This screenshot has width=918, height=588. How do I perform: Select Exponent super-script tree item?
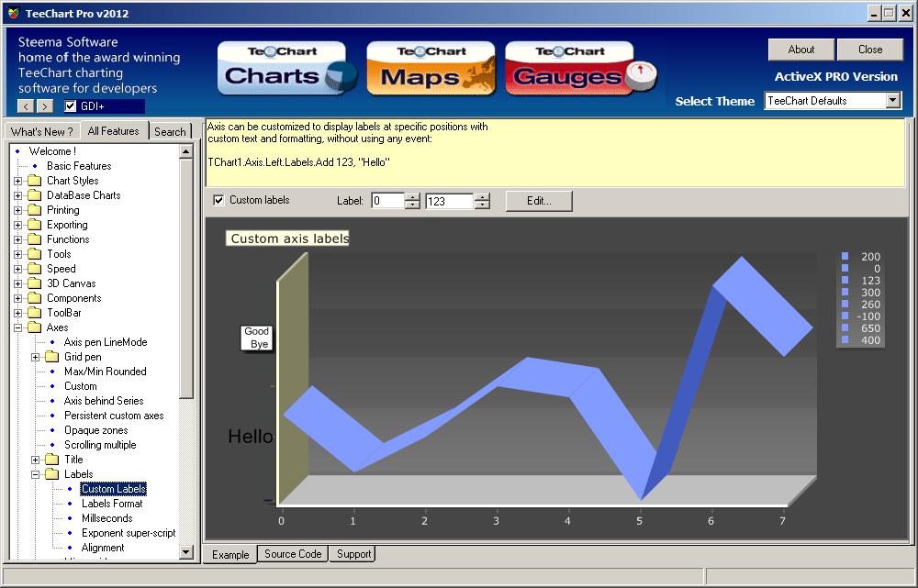click(129, 532)
